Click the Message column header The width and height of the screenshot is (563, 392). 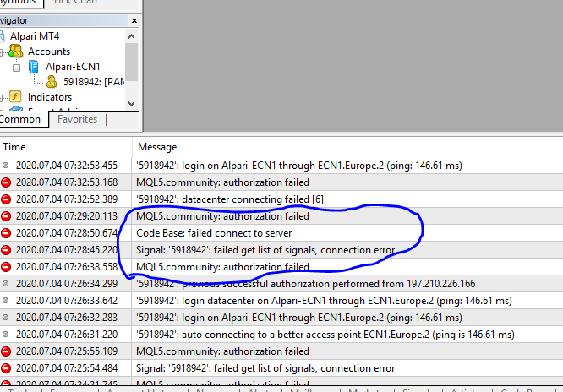[x=347, y=147]
